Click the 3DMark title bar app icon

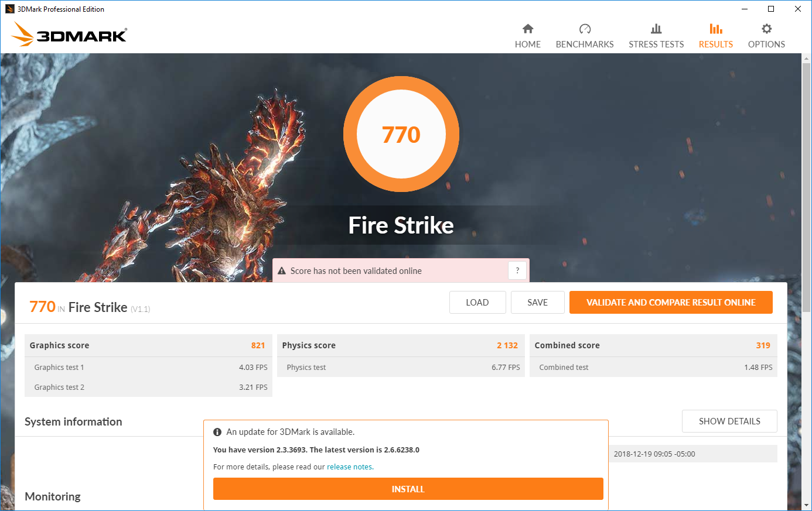(9, 9)
